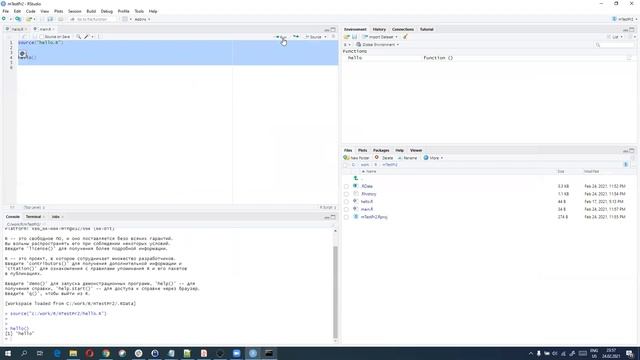Click the Open File icon in main toolbar
Screen dimensions: 640x360
(x=29, y=19)
